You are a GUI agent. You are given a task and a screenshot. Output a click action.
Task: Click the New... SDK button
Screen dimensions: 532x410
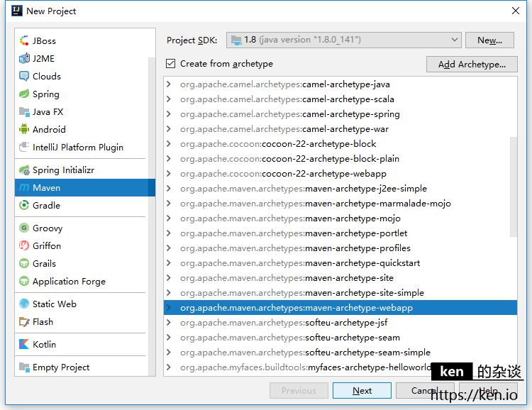pos(489,40)
